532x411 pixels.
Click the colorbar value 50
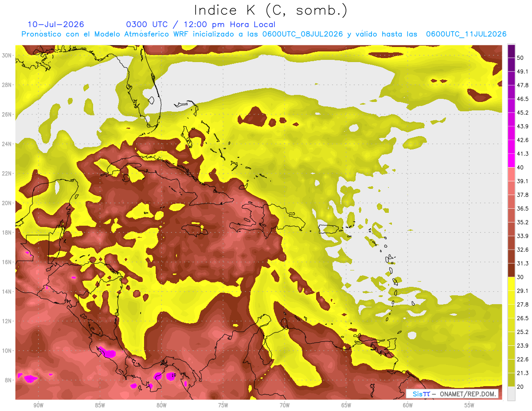coord(520,58)
